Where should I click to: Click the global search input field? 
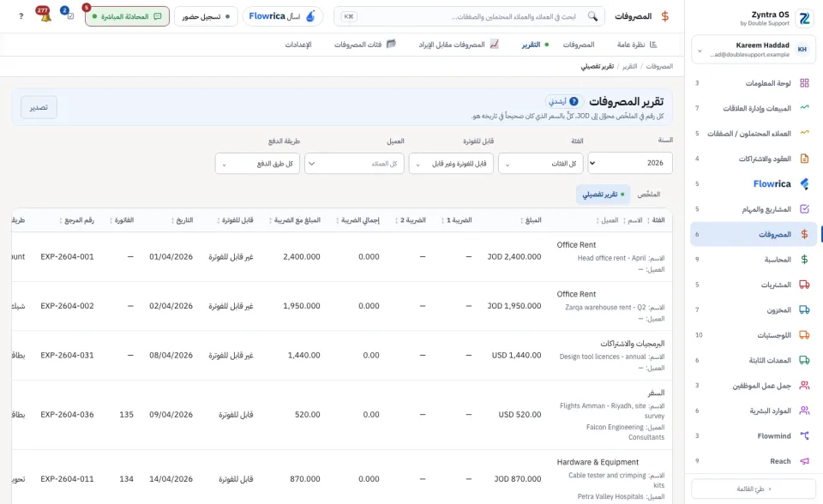469,16
